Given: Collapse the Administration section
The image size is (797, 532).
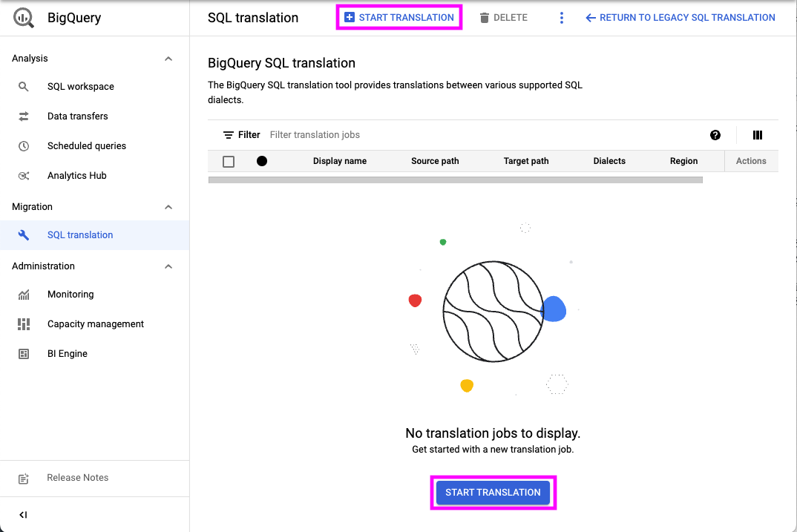Looking at the screenshot, I should [x=168, y=266].
